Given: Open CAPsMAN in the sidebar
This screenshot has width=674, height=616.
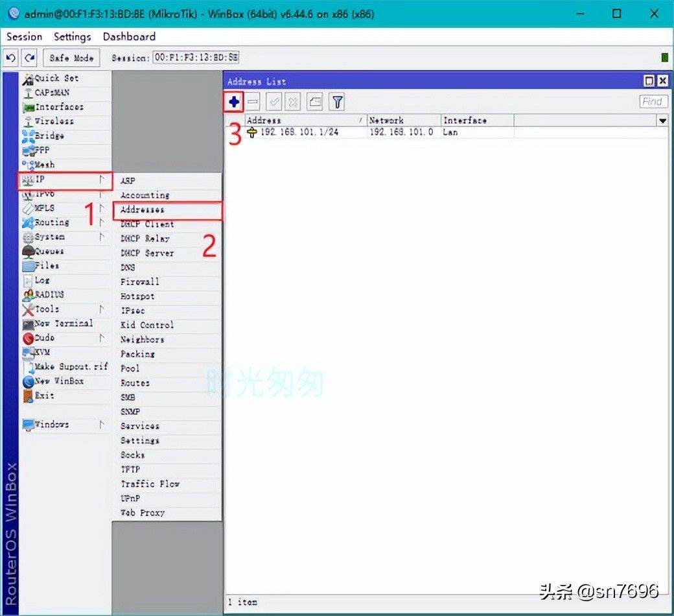Looking at the screenshot, I should point(65,93).
